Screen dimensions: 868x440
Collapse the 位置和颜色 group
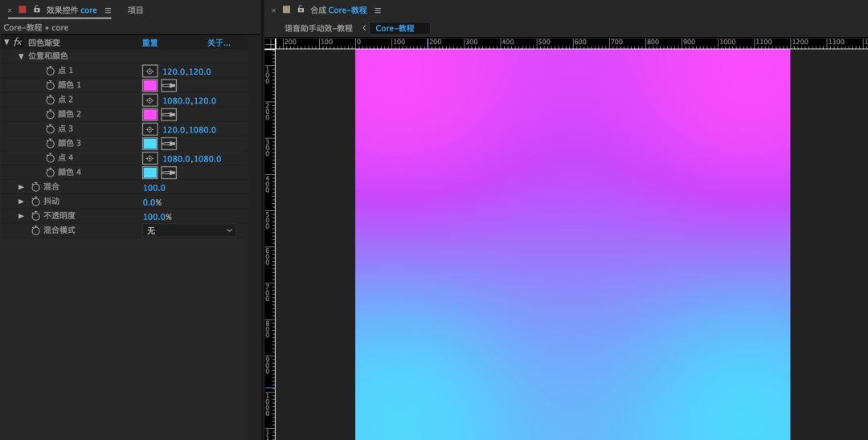point(21,56)
